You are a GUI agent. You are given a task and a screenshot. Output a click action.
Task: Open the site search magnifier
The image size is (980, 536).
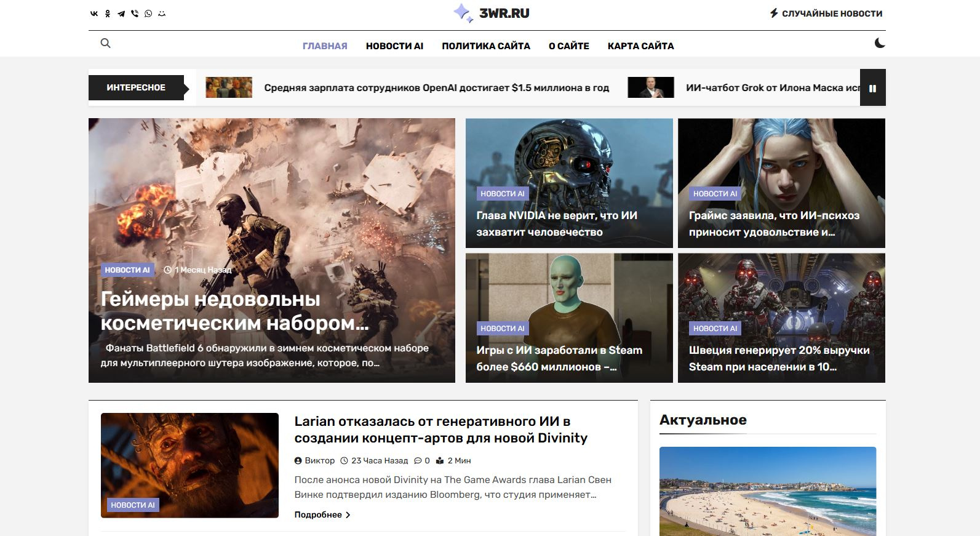(x=106, y=43)
